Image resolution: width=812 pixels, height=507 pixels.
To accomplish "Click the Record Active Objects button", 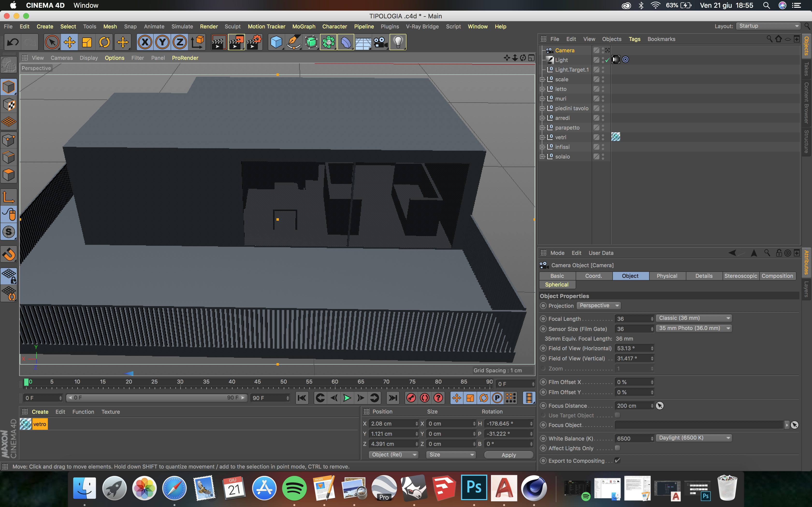I will pyautogui.click(x=411, y=398).
